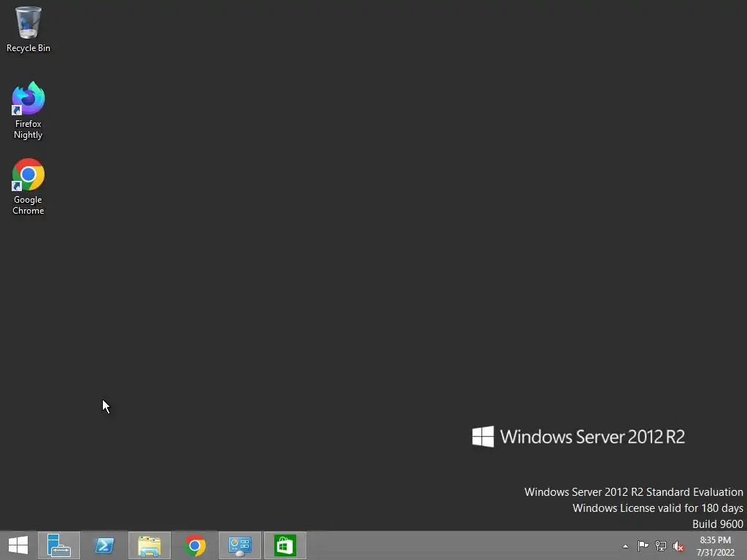Open the Start menu Windows button
Screen dimensions: 747x560
click(18, 545)
